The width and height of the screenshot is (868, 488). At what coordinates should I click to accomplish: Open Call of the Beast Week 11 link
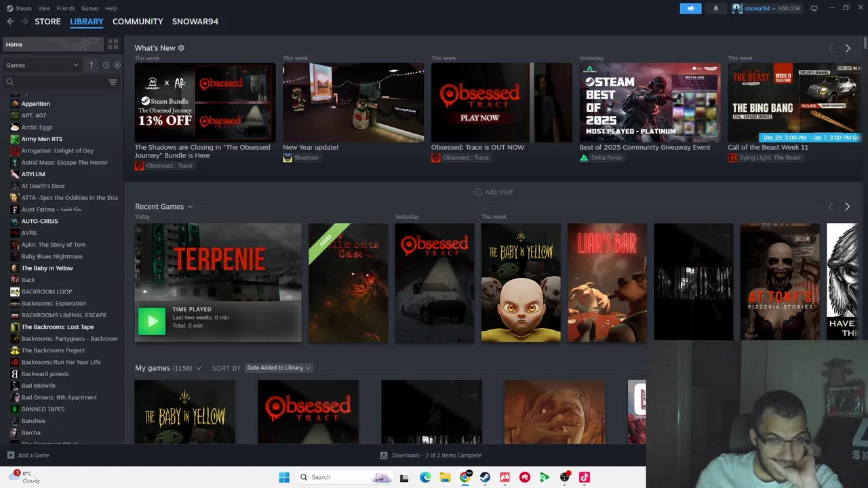tap(768, 147)
